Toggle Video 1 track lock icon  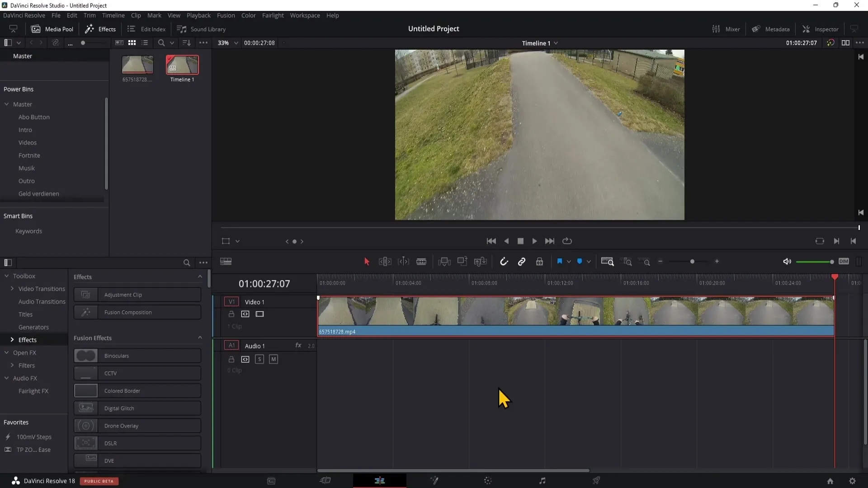pos(231,314)
